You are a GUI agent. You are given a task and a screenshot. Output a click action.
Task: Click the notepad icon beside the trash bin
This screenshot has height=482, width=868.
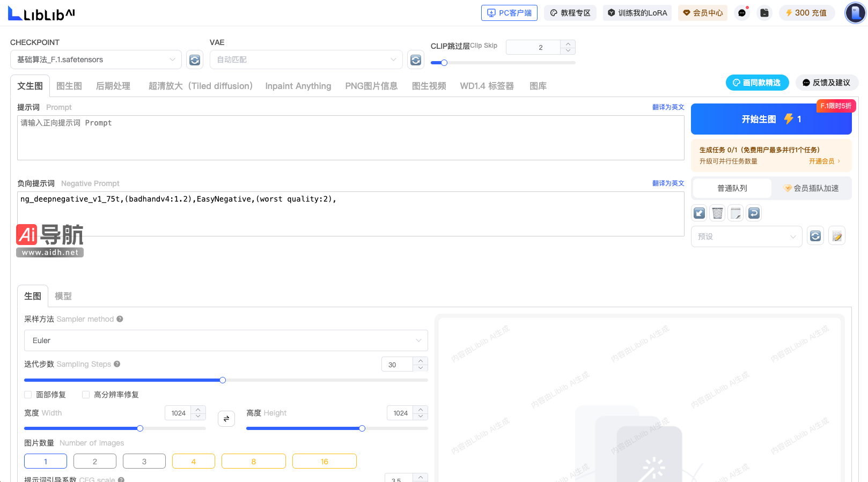(735, 213)
